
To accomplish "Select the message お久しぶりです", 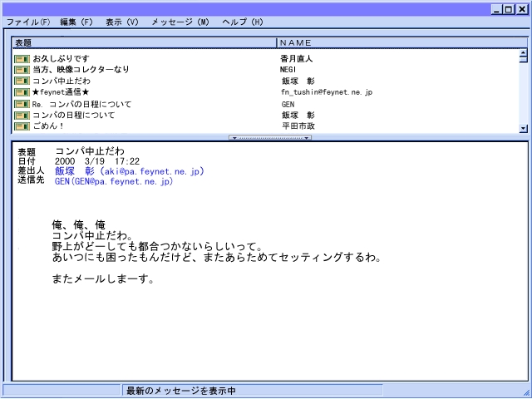I will (x=61, y=58).
